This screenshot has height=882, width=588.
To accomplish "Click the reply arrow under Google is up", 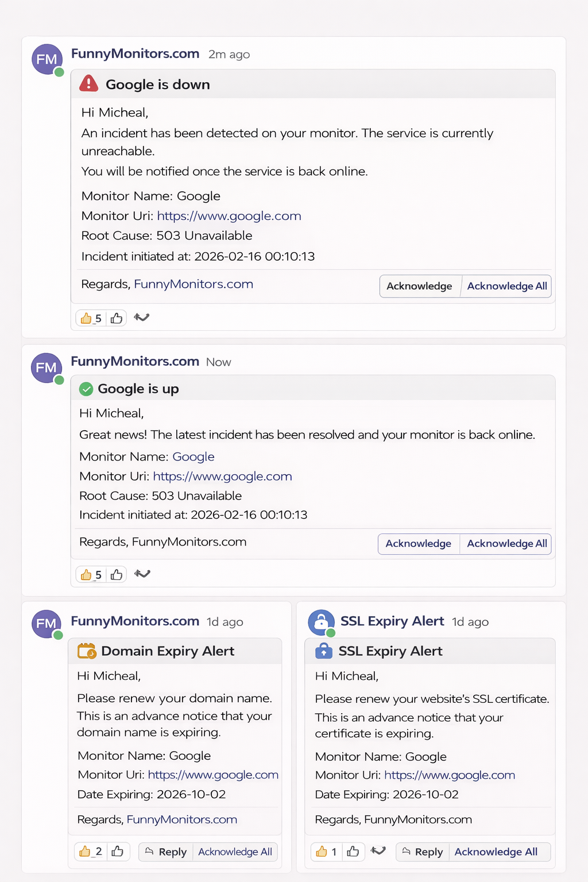I will click(x=142, y=574).
